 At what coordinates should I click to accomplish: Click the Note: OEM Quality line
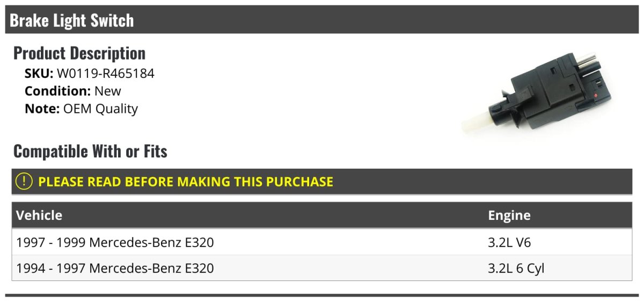pos(81,109)
